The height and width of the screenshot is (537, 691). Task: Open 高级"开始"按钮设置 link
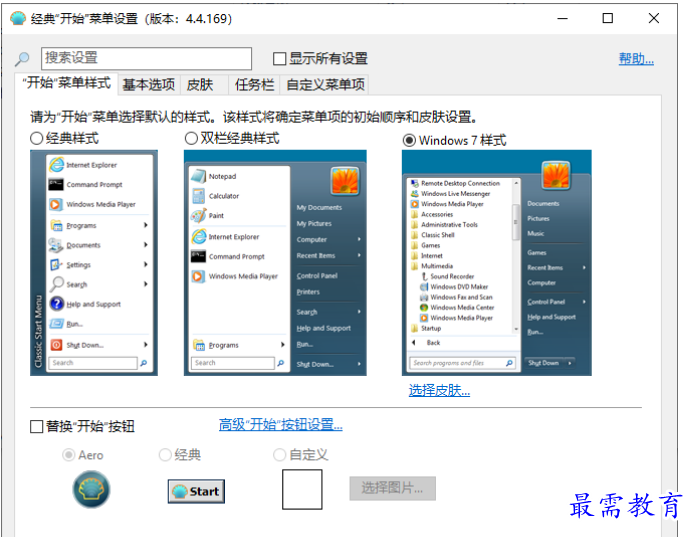pyautogui.click(x=281, y=425)
